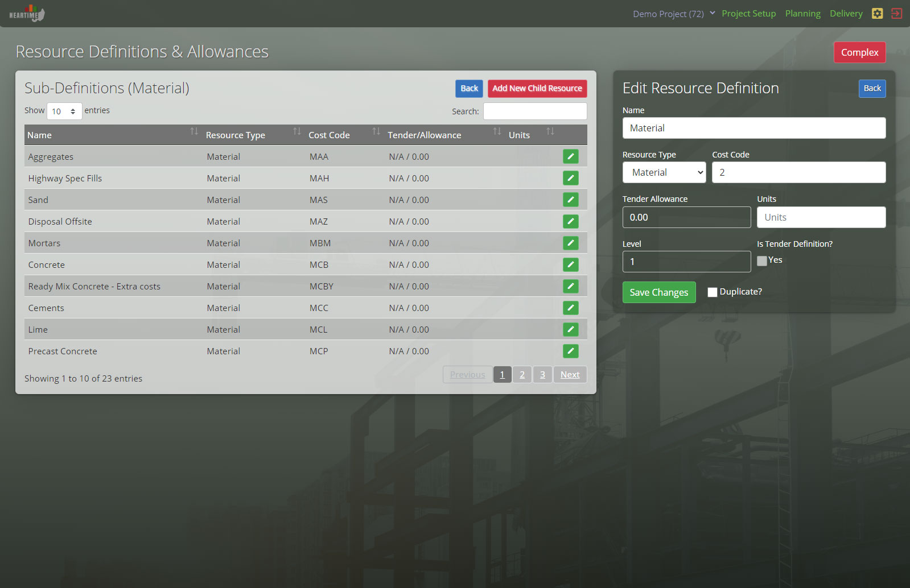Tick the Duplicate checkbox
Image resolution: width=910 pixels, height=588 pixels.
(712, 292)
